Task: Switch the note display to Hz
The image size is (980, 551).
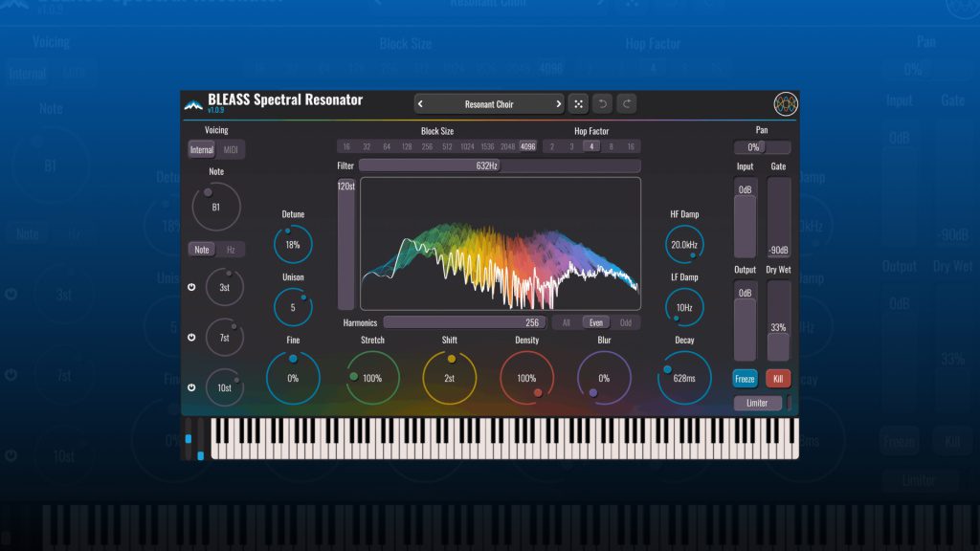Action: click(x=231, y=250)
